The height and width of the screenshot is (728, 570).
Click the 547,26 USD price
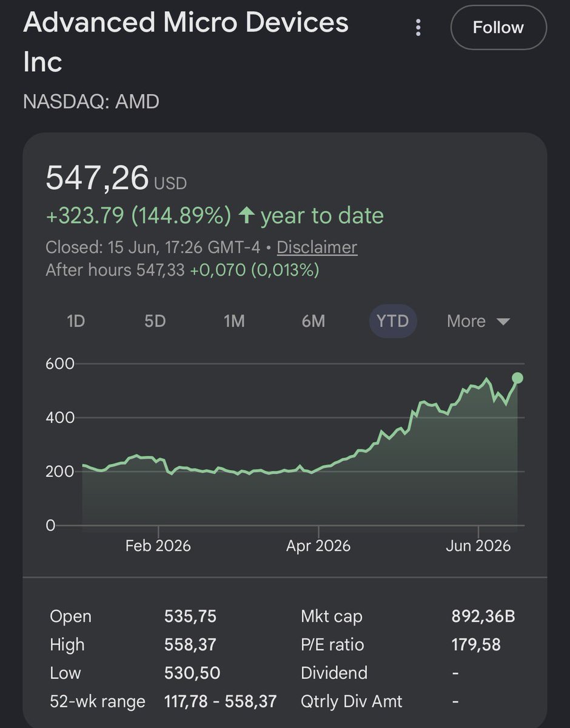click(116, 179)
